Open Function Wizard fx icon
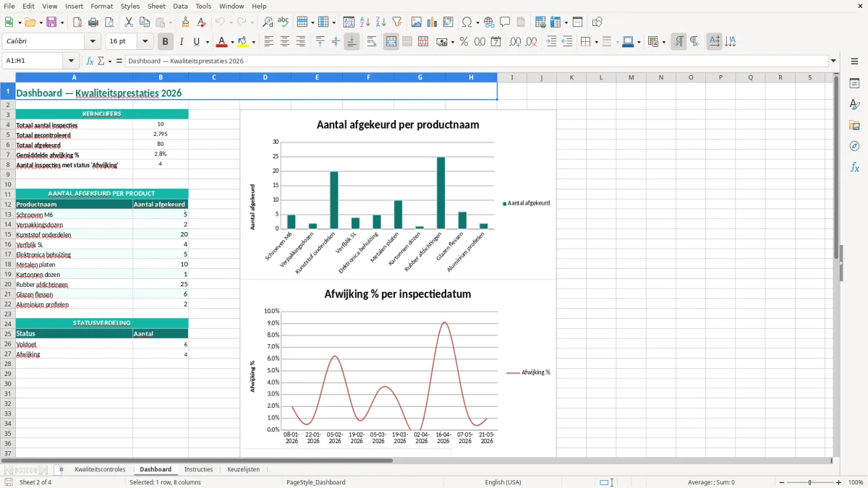Viewport: 868px width, 488px height. (90, 61)
